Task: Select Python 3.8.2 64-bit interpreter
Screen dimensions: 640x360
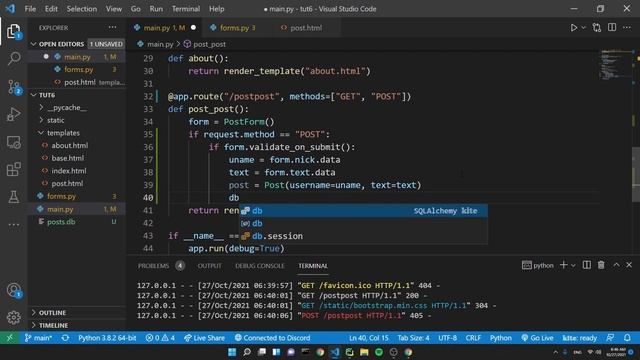Action: pos(107,338)
